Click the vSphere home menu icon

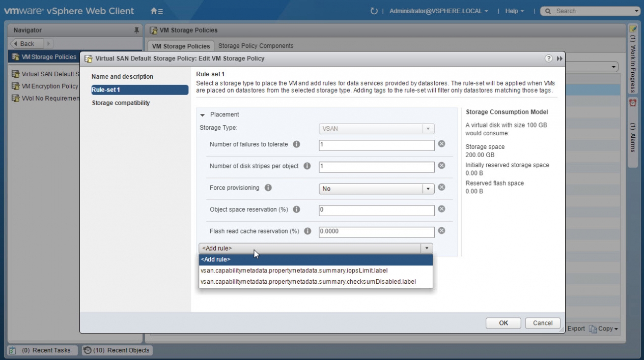point(157,11)
